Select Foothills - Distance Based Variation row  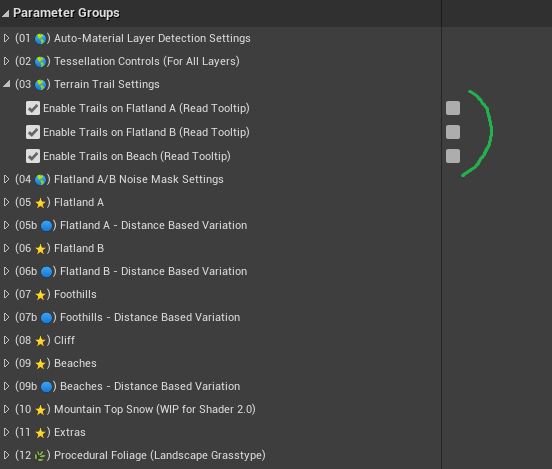point(220,317)
